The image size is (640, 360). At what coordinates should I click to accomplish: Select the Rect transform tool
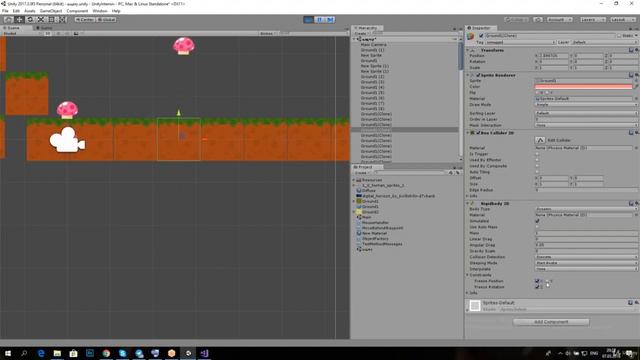51,20
